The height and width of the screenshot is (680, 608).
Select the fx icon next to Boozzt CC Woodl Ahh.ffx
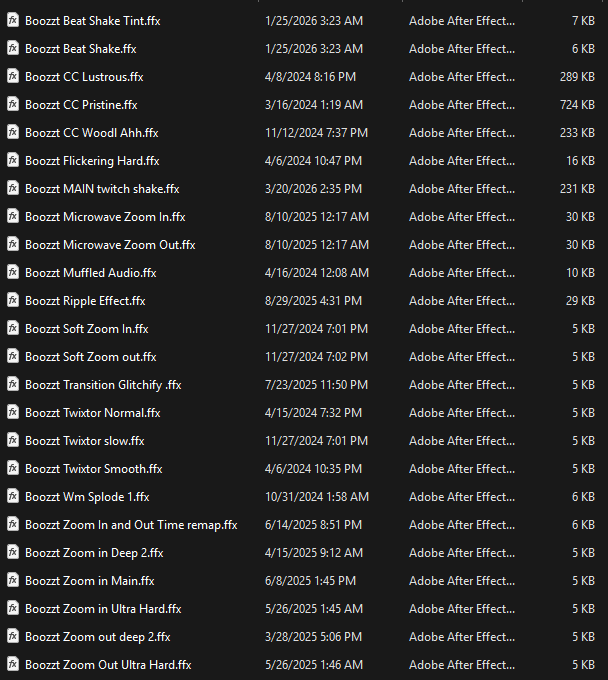[x=13, y=132]
